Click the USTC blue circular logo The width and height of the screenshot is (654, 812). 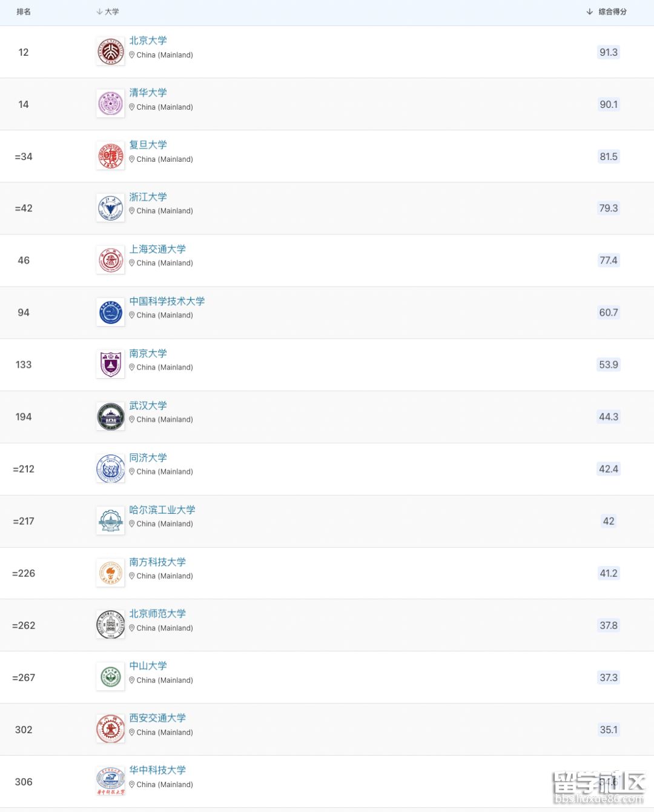[111, 313]
